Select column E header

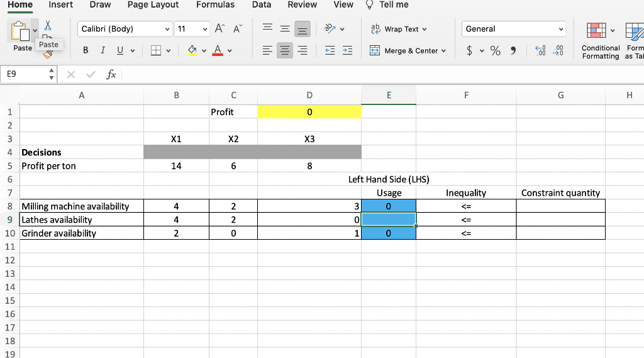(x=389, y=96)
